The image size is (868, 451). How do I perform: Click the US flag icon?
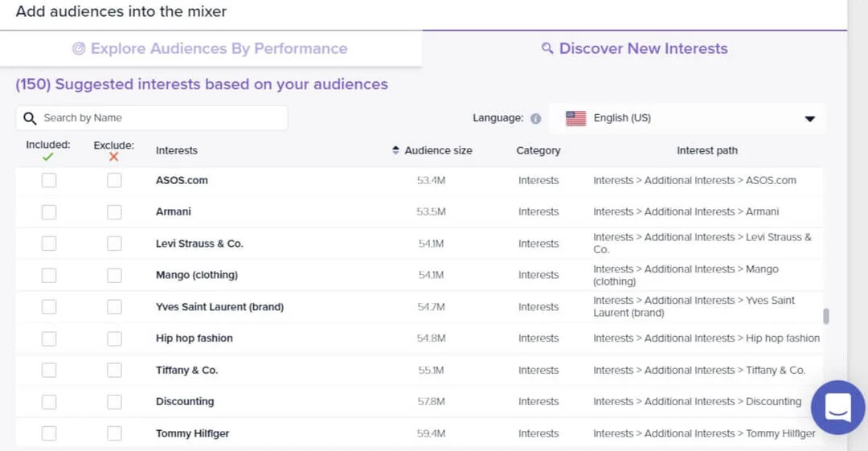click(575, 118)
